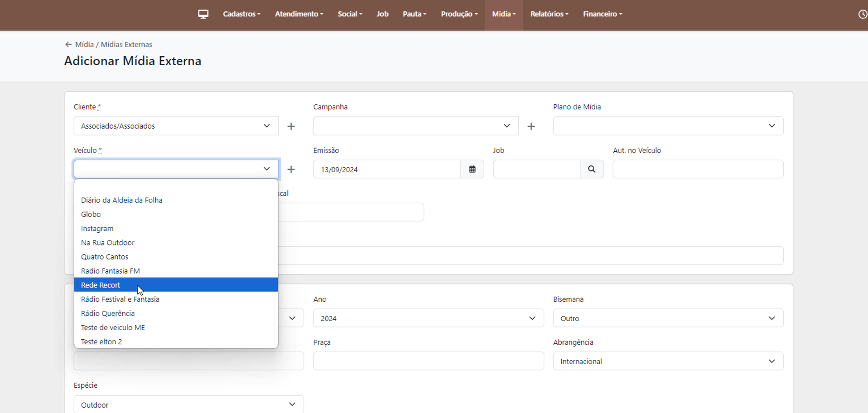Image resolution: width=868 pixels, height=413 pixels.
Task: Choose Globo in the Veículo list
Action: click(91, 214)
